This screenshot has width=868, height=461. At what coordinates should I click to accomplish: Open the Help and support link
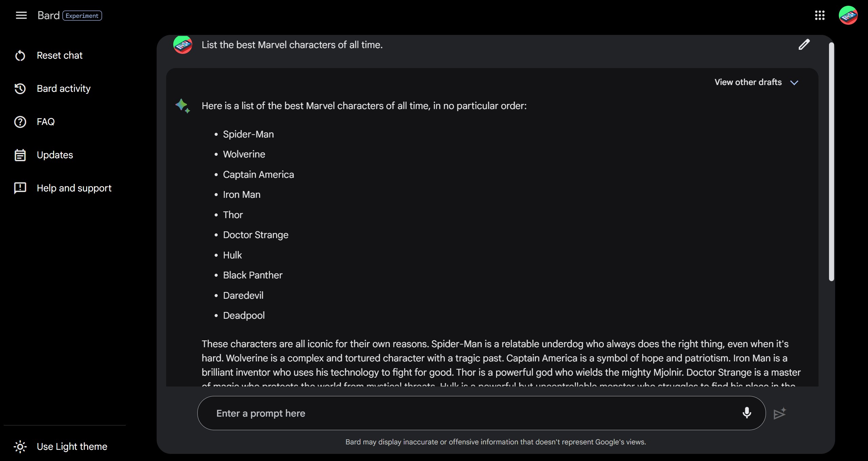tap(74, 188)
